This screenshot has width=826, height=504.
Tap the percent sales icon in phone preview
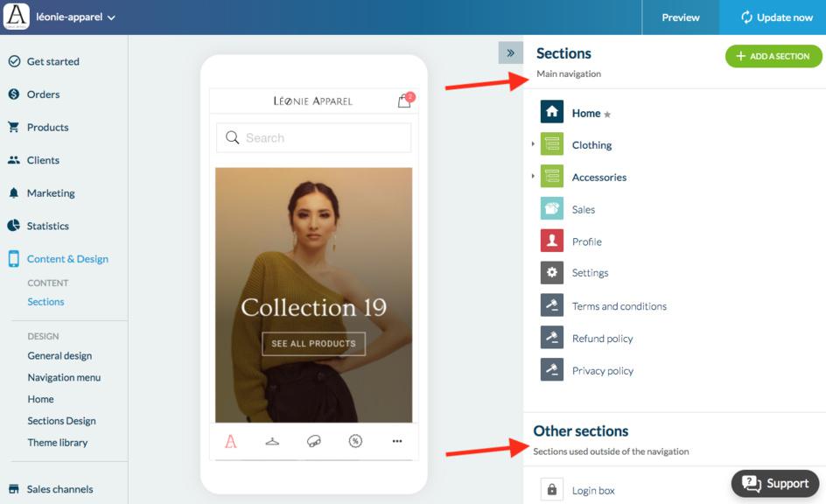[355, 441]
